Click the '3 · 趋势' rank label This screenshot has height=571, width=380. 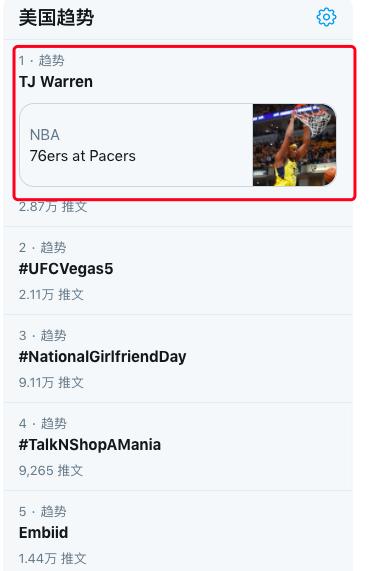42,335
